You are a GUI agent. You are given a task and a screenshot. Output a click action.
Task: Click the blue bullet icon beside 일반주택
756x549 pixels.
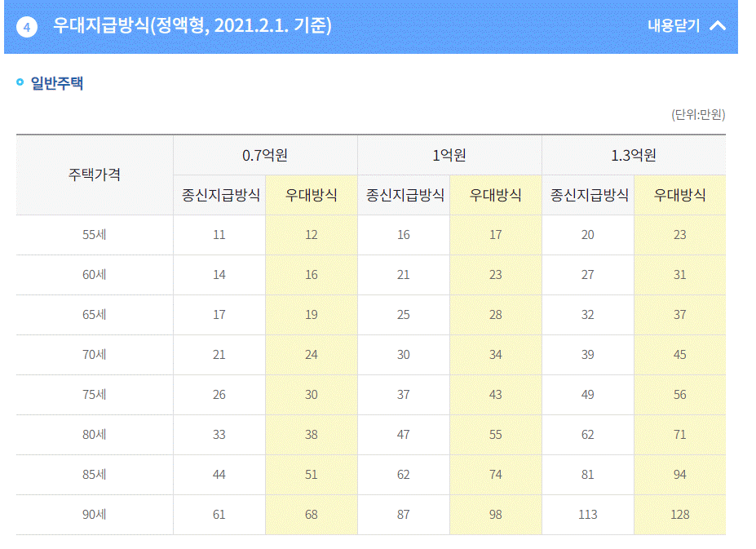[20, 82]
